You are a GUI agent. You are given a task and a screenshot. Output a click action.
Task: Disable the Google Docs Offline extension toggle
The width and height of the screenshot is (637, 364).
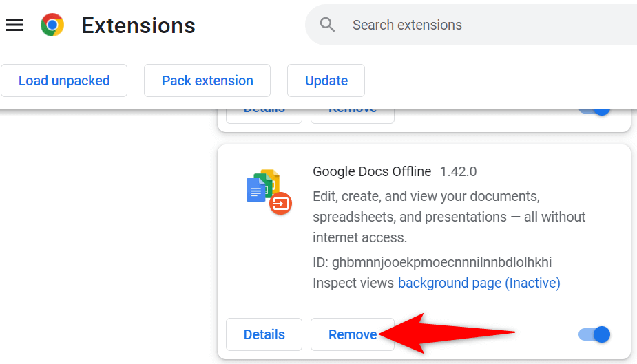594,334
